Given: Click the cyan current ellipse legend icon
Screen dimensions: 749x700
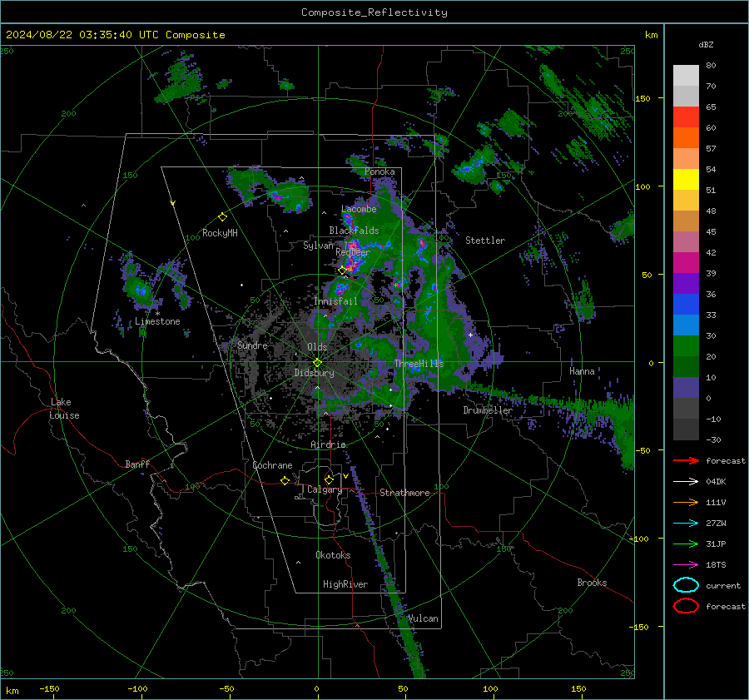Looking at the screenshot, I should [x=686, y=585].
